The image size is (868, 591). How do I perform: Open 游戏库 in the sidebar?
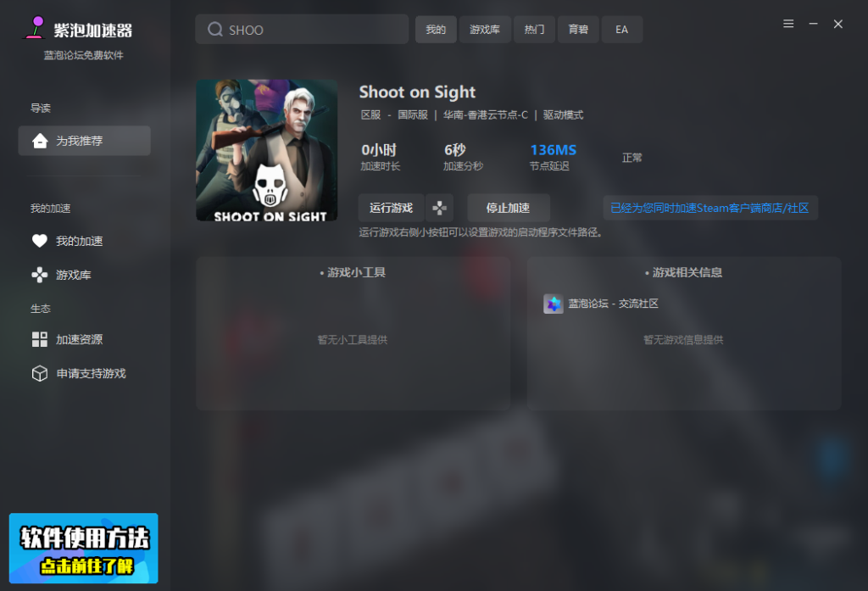73,275
